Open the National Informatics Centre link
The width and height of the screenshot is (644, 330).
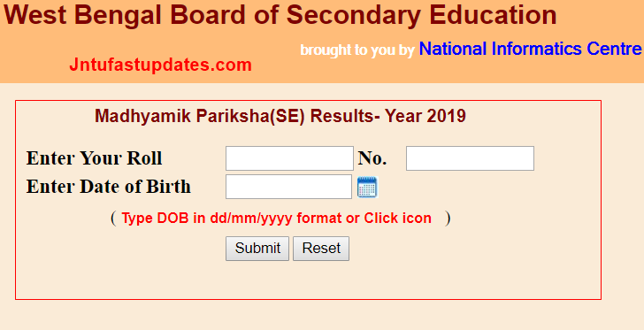coord(530,49)
